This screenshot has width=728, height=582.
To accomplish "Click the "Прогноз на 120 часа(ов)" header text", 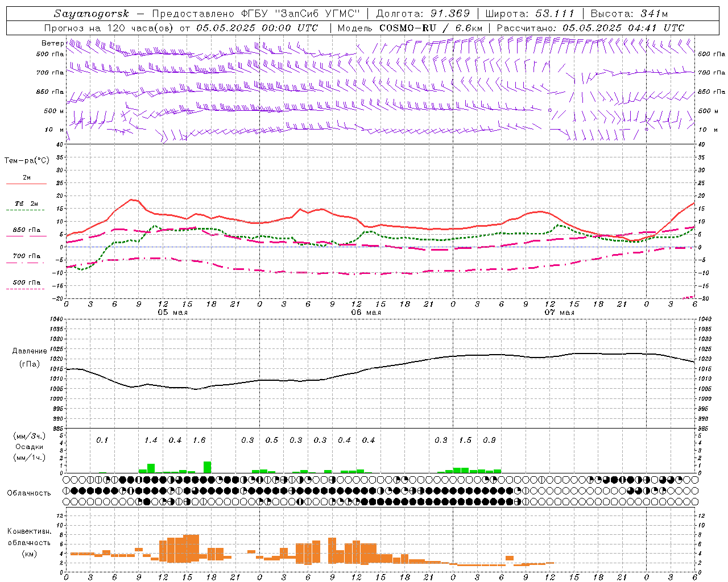I will click(110, 28).
